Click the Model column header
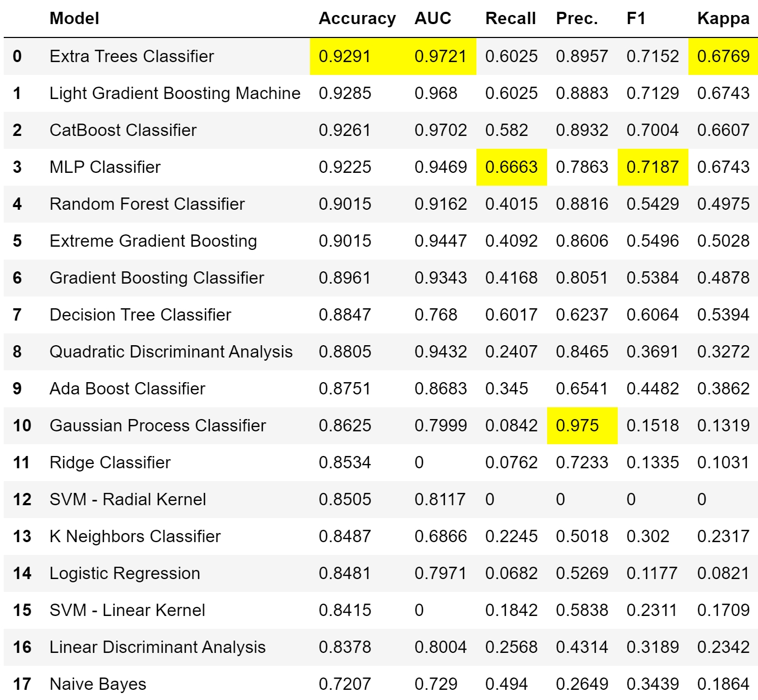The width and height of the screenshot is (758, 700). pos(74,19)
